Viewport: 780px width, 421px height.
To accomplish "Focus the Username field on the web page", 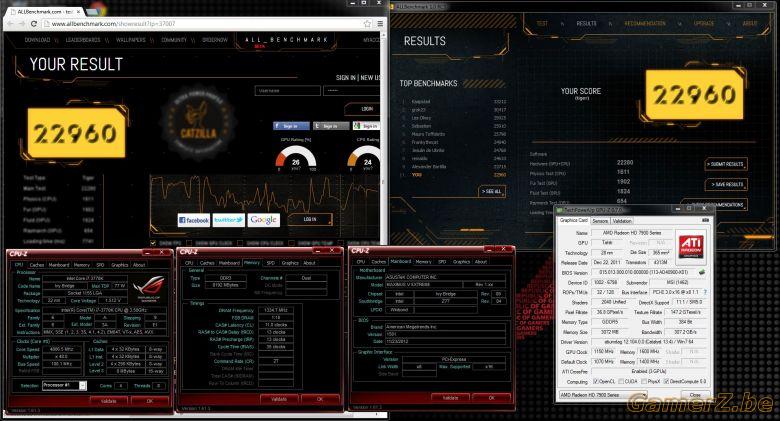I will [288, 91].
